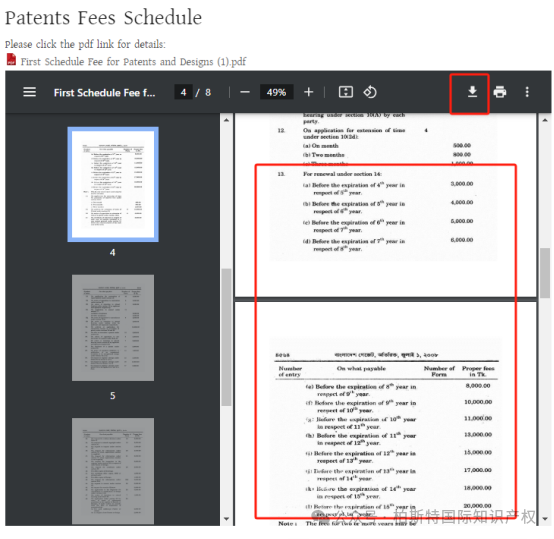Click the 49% zoom level field
This screenshot has width=554, height=539.
click(276, 93)
